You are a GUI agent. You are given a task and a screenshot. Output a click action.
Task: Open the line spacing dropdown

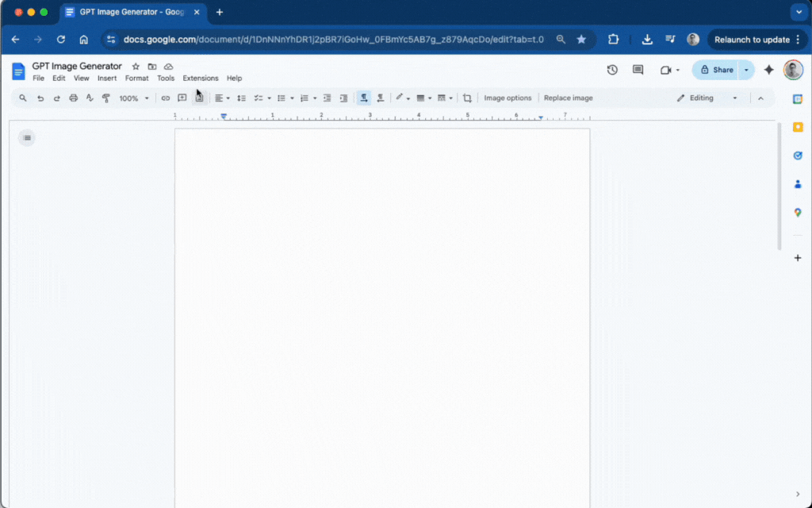(241, 98)
